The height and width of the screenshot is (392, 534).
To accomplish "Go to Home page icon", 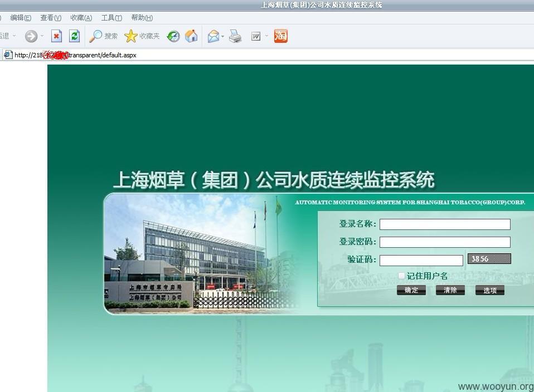I will click(191, 36).
